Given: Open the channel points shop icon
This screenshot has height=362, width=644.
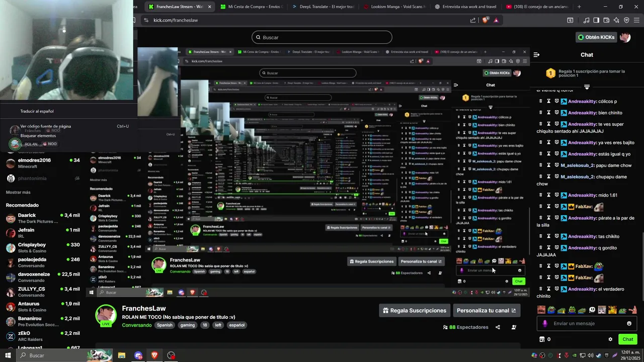Looking at the screenshot, I should point(542,339).
